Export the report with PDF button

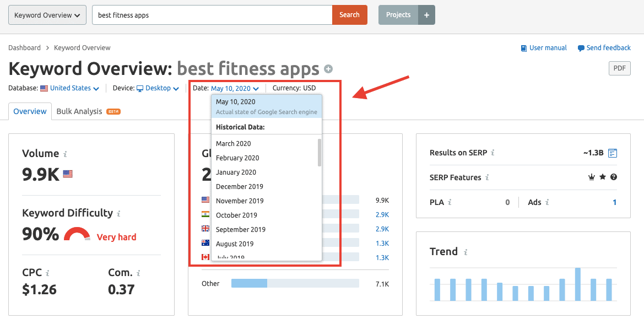point(619,68)
